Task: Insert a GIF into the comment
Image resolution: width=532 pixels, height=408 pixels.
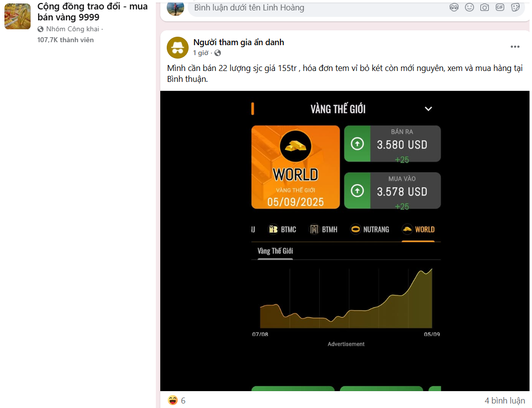Action: tap(500, 7)
